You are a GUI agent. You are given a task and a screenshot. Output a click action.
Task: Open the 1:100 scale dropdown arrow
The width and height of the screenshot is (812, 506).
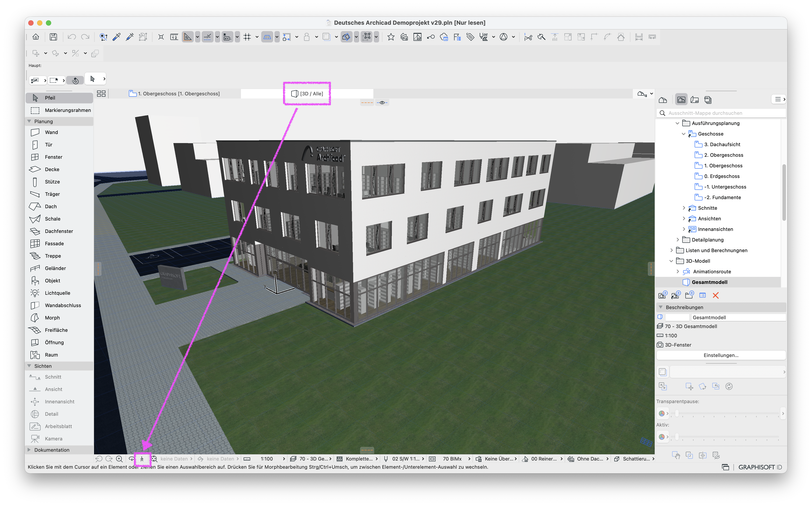click(284, 459)
